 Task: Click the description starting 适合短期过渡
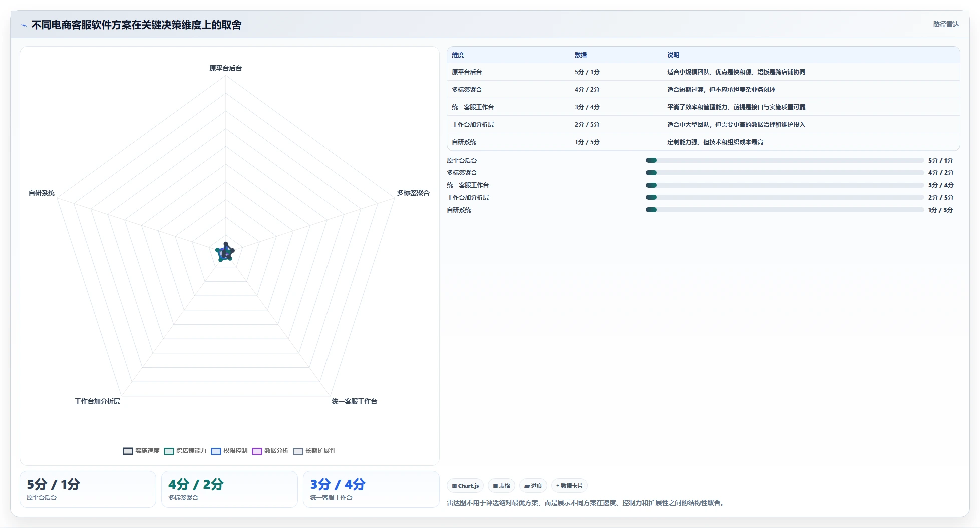pyautogui.click(x=721, y=90)
